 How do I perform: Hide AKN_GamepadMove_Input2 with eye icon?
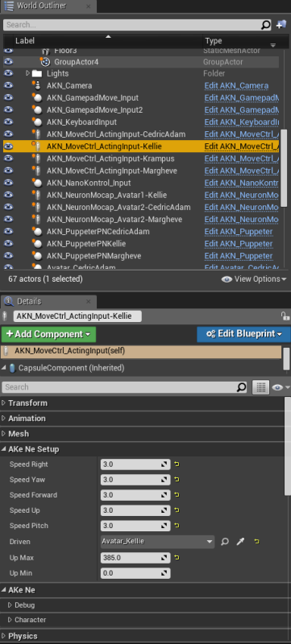[x=8, y=110]
